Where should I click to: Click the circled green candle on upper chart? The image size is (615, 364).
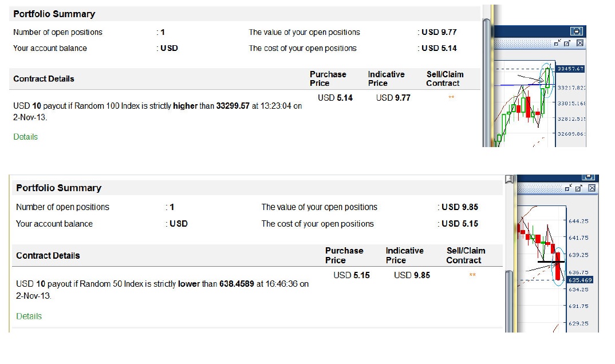[x=547, y=78]
